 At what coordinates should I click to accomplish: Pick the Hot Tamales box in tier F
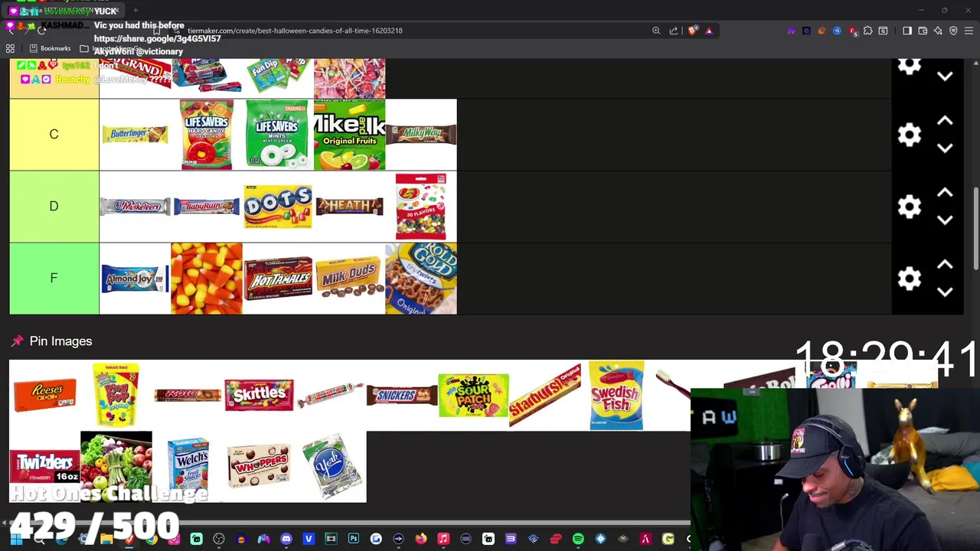click(278, 279)
